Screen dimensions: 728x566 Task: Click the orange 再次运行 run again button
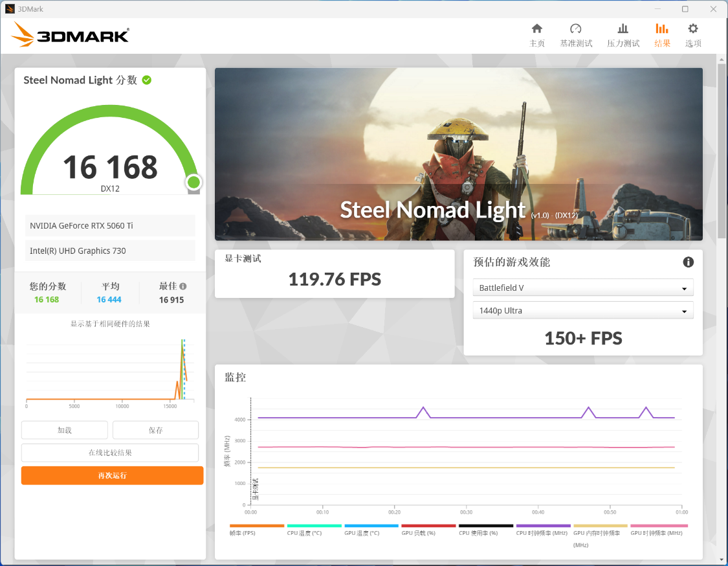point(113,475)
